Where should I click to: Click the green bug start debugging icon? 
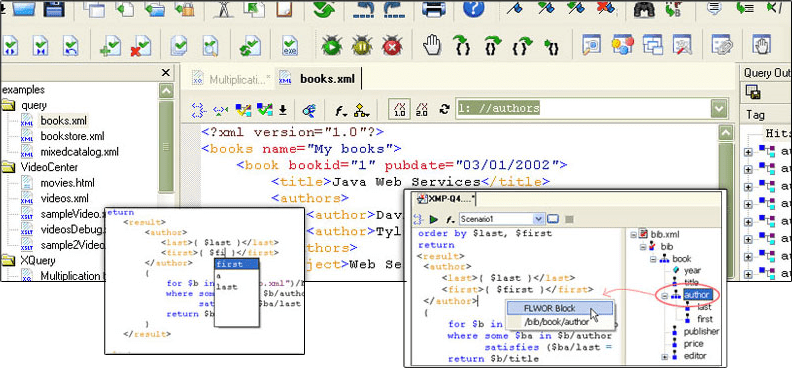[332, 45]
